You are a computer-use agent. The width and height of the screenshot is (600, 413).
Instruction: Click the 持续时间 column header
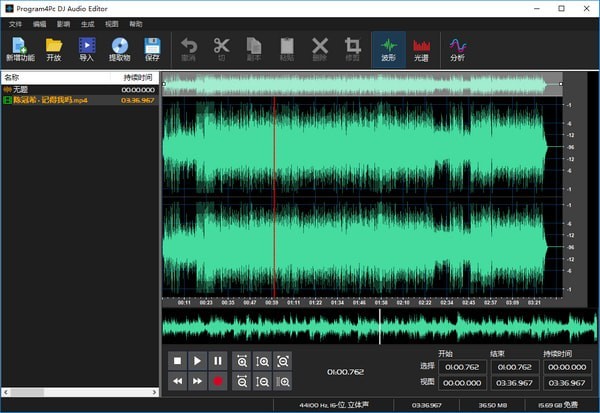[139, 77]
